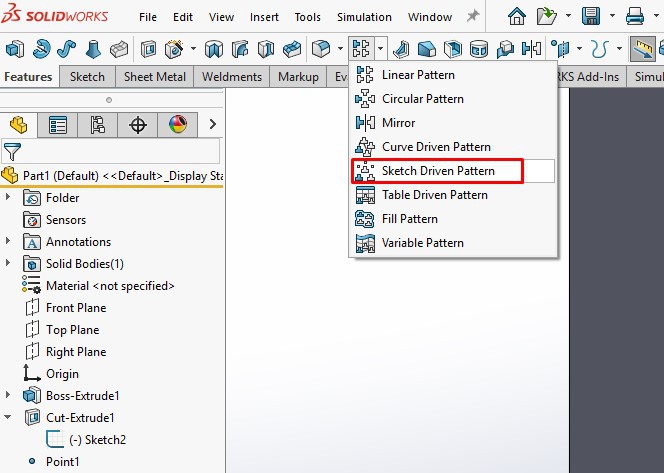Choose Fill Pattern from menu
Viewport: 664px width, 473px height.
pyautogui.click(x=453, y=219)
